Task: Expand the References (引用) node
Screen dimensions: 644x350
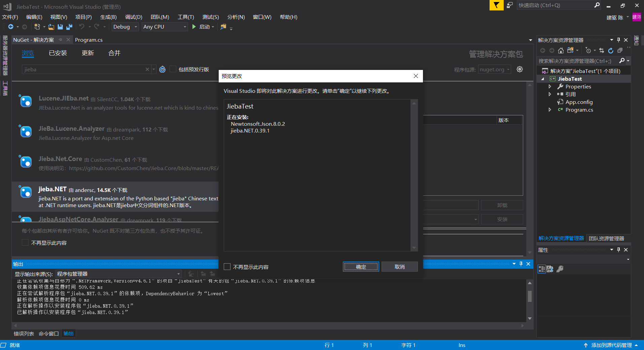Action: (x=550, y=94)
